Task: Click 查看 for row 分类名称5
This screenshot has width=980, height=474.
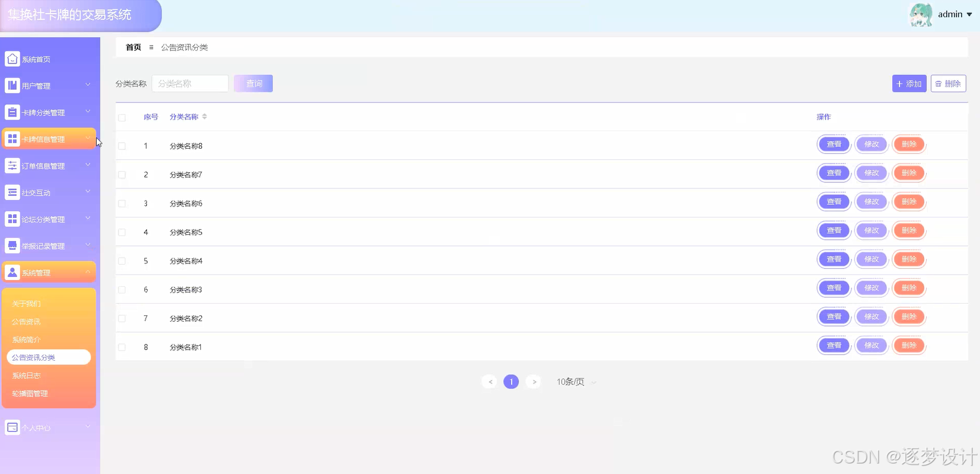Action: 834,230
